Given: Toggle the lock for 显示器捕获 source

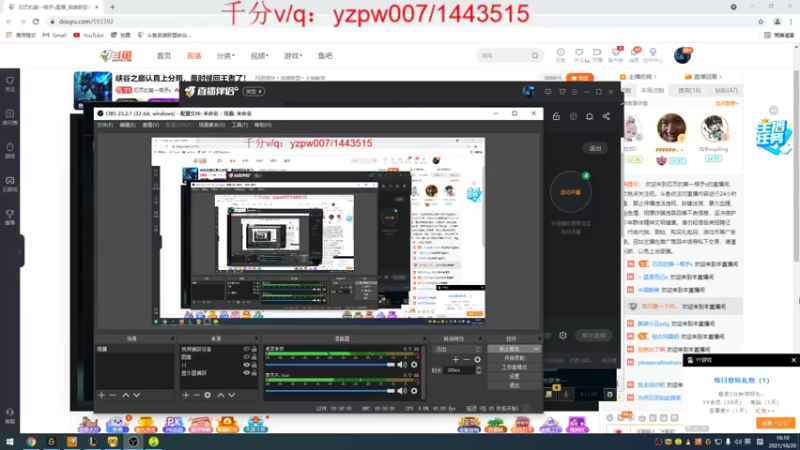Looking at the screenshot, I should coord(254,373).
